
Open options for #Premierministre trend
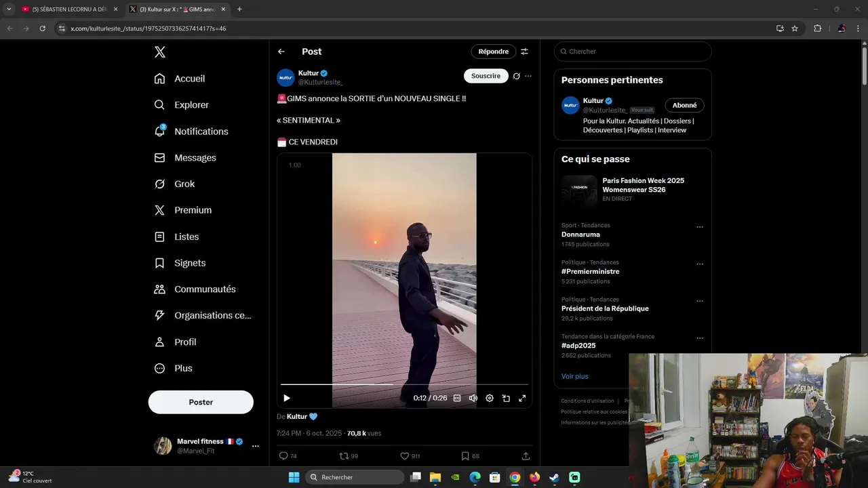click(700, 264)
